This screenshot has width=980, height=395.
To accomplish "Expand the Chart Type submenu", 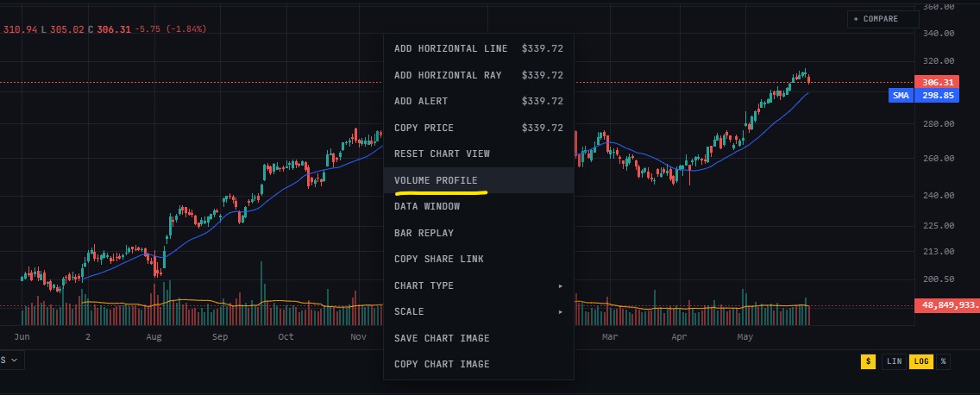I will [478, 285].
